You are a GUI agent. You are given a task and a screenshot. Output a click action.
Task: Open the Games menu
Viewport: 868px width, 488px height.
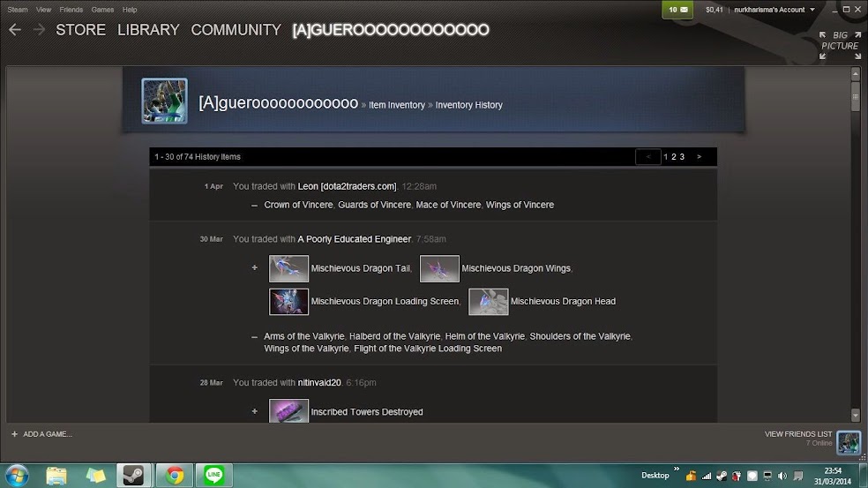click(x=102, y=10)
